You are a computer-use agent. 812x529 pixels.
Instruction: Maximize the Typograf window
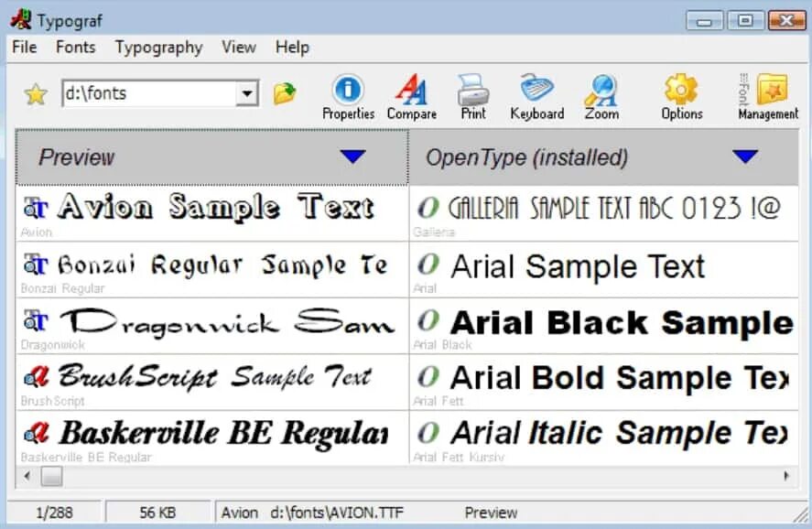click(745, 21)
